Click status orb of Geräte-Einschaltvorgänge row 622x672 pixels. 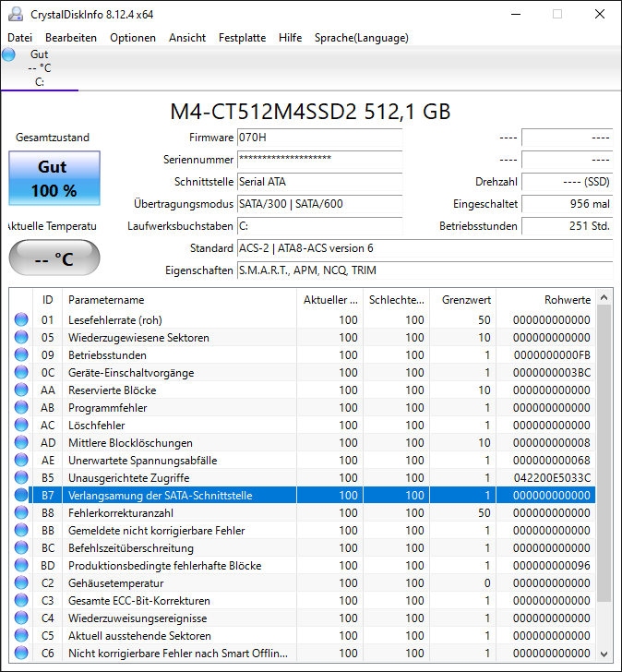coord(21,372)
